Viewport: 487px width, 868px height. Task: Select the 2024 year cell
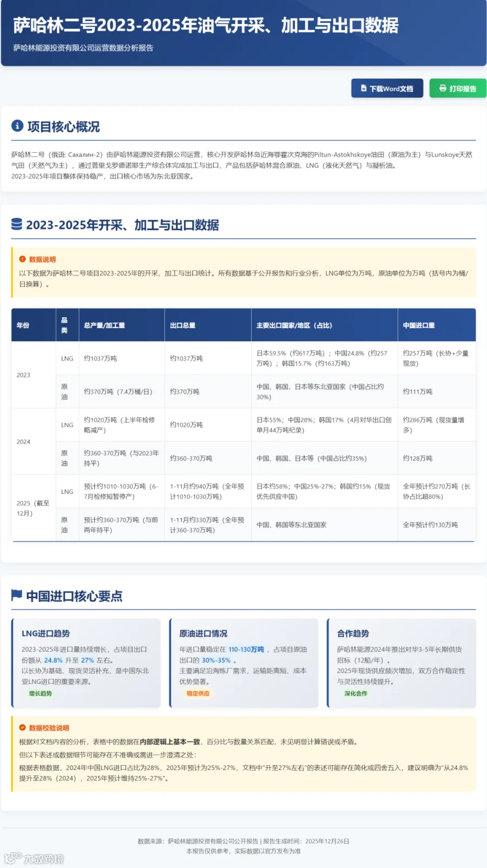point(34,442)
